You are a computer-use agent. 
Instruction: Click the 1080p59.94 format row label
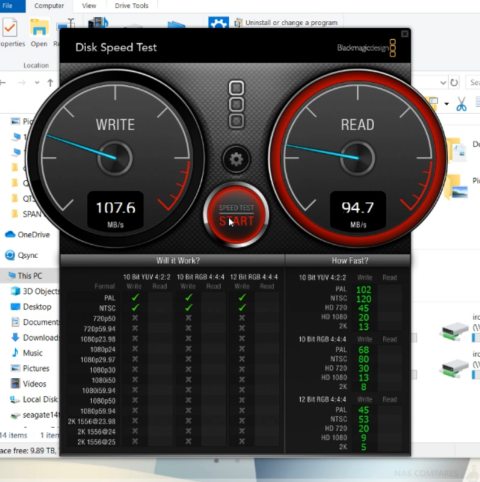(98, 411)
